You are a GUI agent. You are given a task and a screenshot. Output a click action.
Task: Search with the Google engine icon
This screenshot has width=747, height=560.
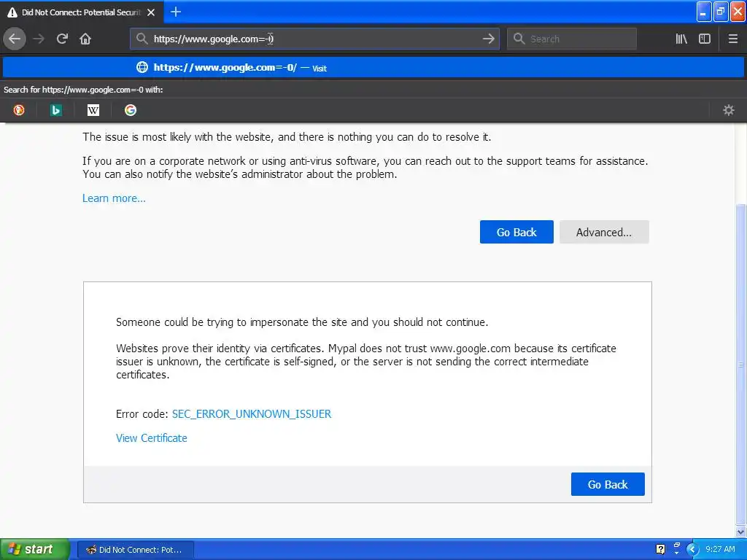(130, 110)
